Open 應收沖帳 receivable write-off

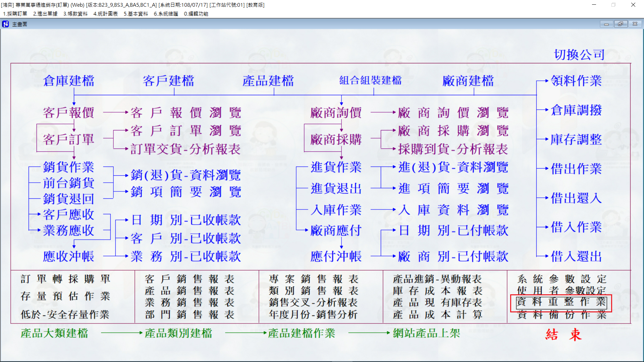(69, 256)
